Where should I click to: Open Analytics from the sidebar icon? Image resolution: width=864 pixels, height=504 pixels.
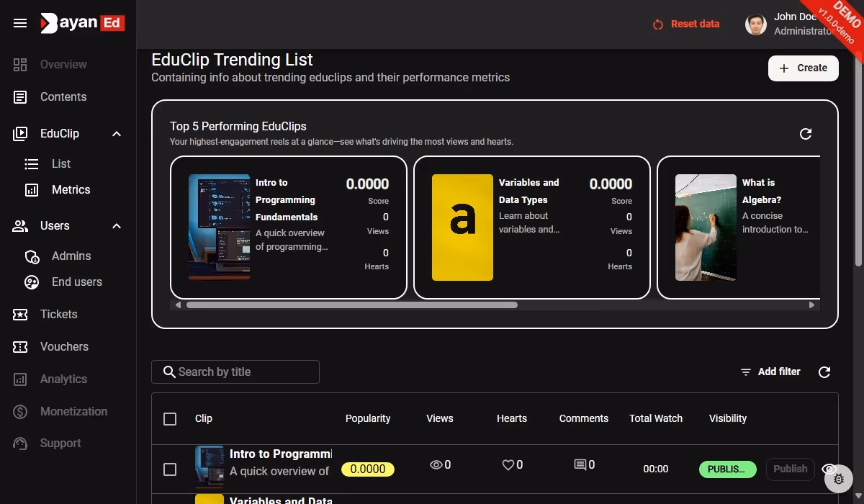[x=20, y=379]
